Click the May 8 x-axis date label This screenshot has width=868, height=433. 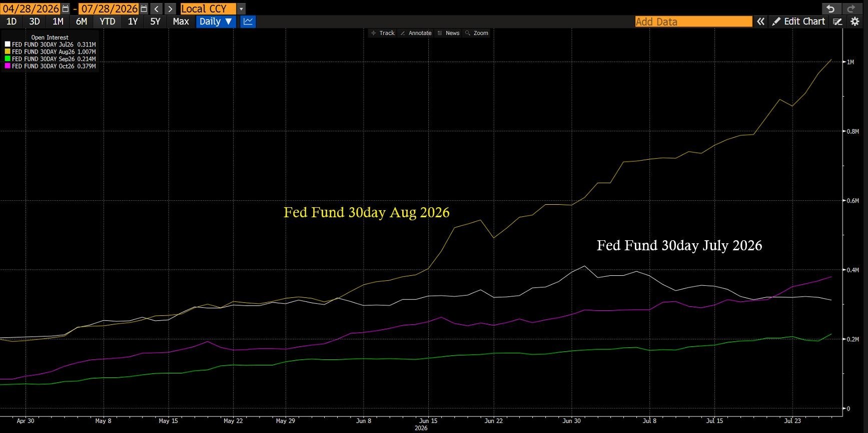coord(104,421)
